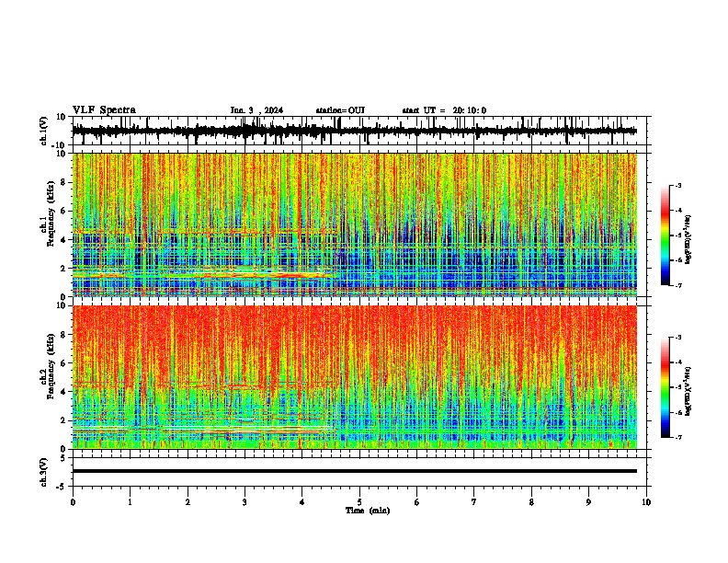Click the time axis tick label 0
This screenshot has width=728, height=563.
(x=73, y=502)
